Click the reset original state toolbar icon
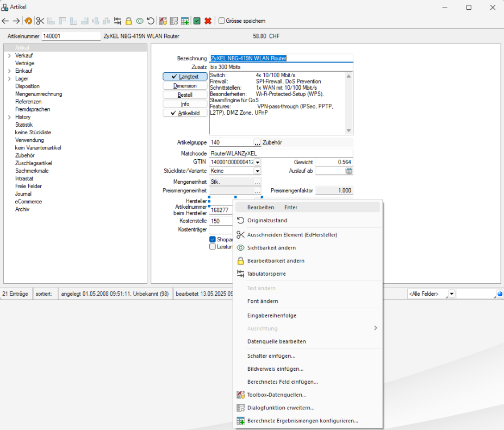This screenshot has width=504, height=430. click(151, 21)
